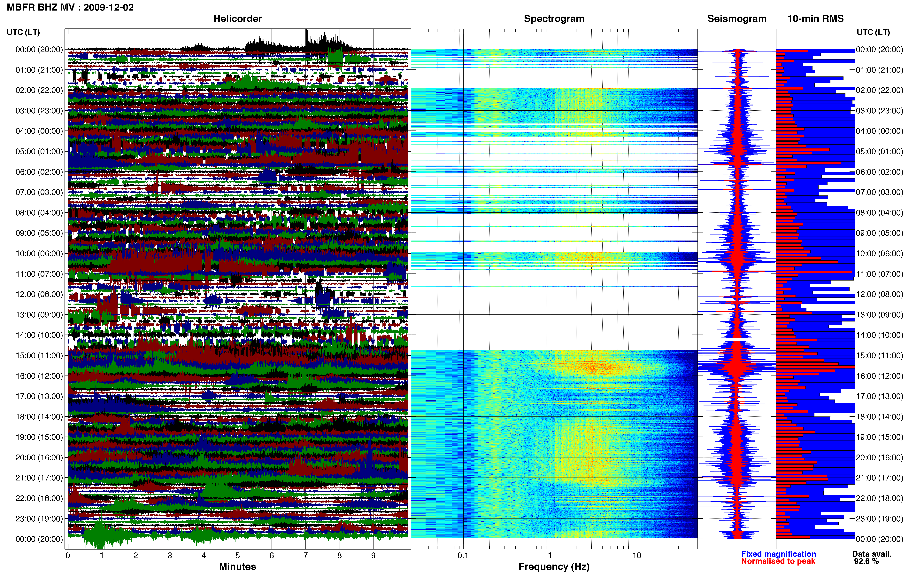Click the right '08:00 (04:00)' time label
This screenshot has width=924, height=578.
pos(879,213)
